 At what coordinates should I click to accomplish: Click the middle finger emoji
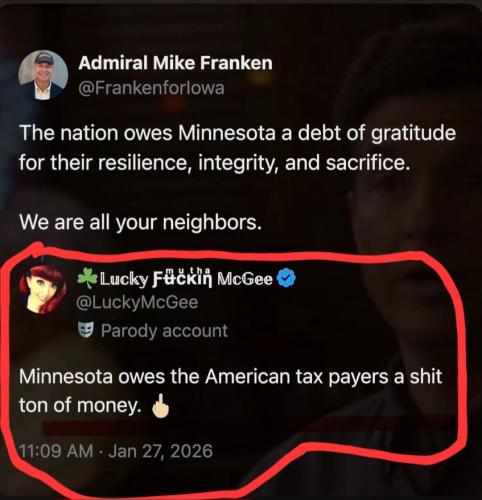(x=161, y=406)
